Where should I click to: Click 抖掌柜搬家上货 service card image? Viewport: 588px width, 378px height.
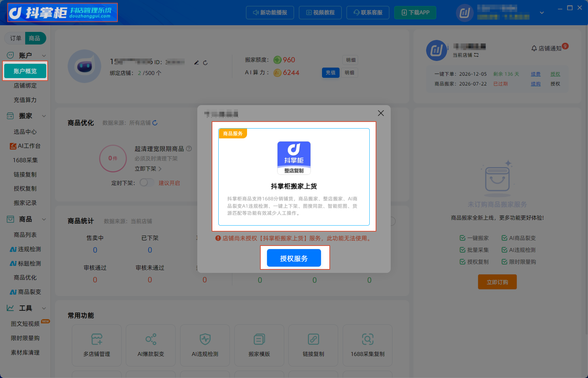tap(294, 158)
